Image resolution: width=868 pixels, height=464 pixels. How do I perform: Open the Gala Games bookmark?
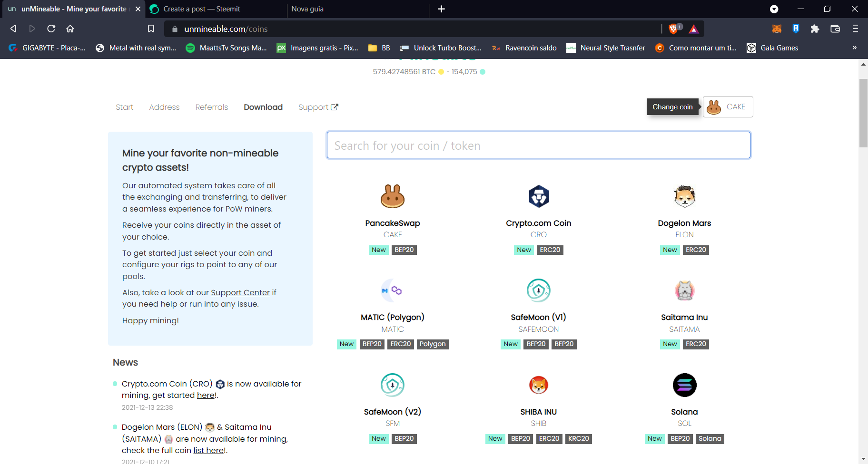click(772, 48)
